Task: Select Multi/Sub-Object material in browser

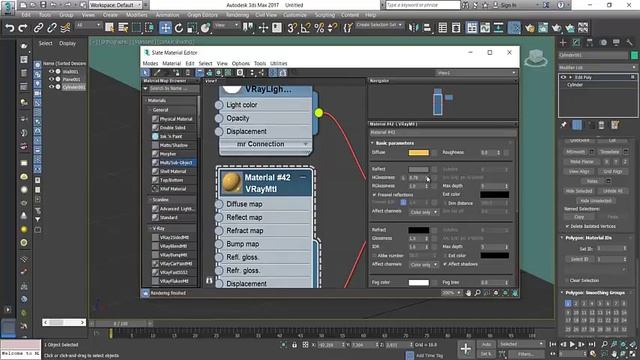Action: (173, 162)
